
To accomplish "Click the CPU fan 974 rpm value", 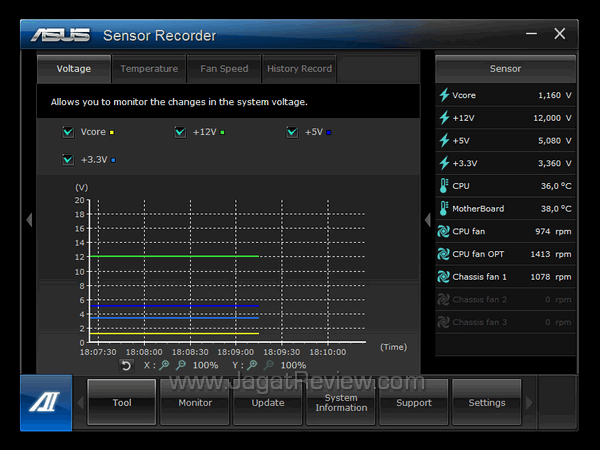I will click(x=553, y=232).
